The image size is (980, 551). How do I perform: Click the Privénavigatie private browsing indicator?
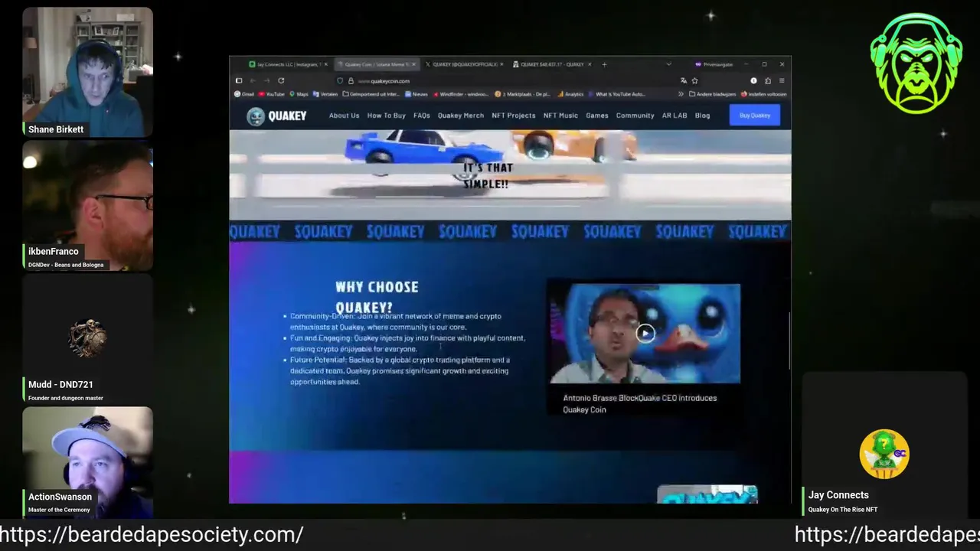714,64
